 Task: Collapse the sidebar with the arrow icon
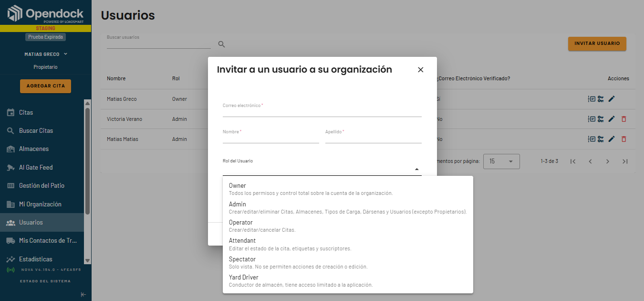point(83,295)
